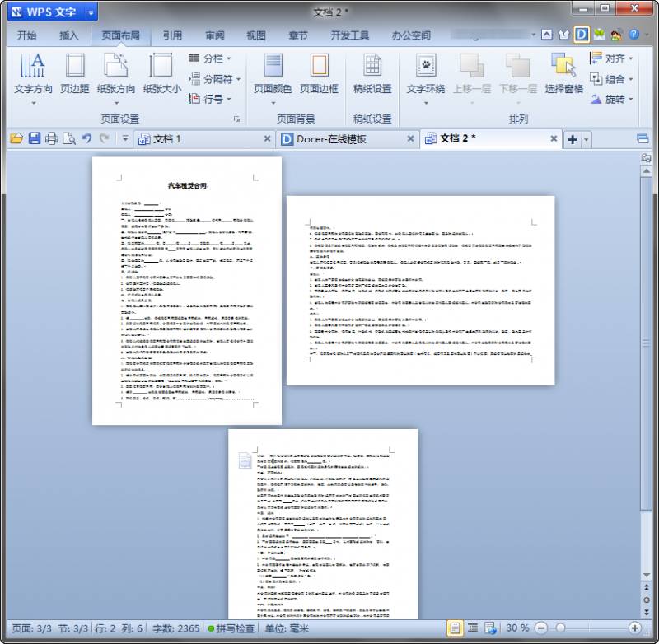This screenshot has height=644, width=659.
Task: Click the undo arrow icon
Action: coord(86,138)
